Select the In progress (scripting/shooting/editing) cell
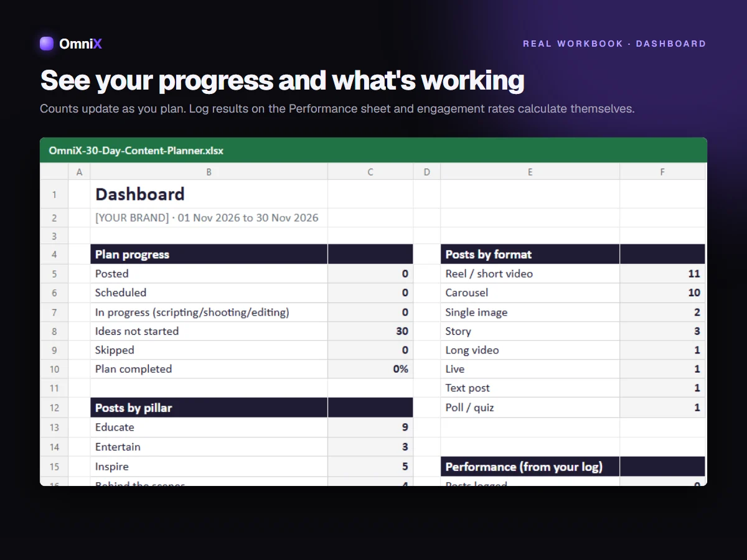Image resolution: width=747 pixels, height=560 pixels. [209, 312]
